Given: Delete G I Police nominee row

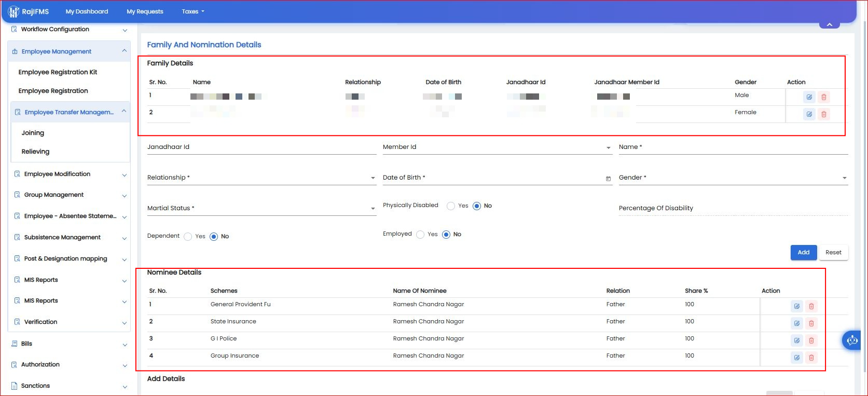Looking at the screenshot, I should click(x=811, y=340).
